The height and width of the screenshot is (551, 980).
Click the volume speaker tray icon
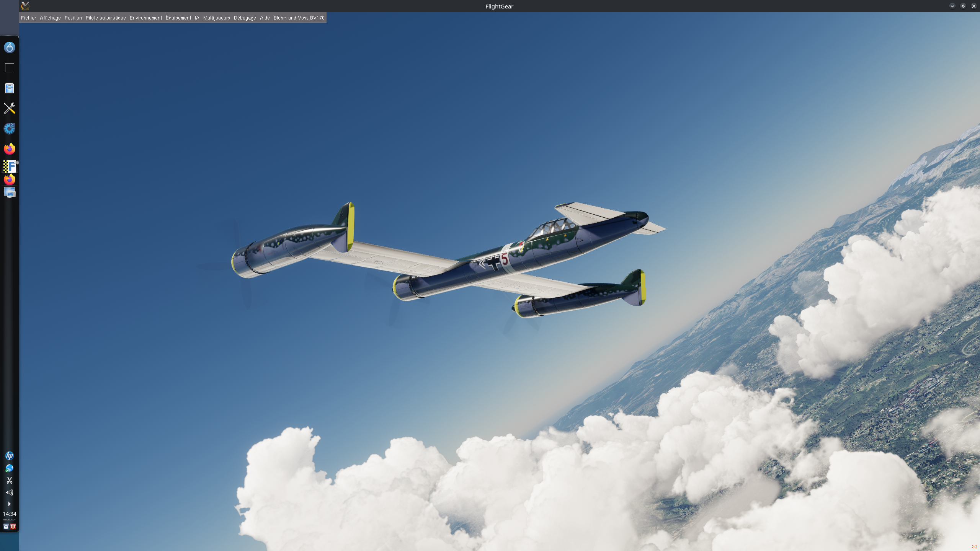click(x=10, y=492)
